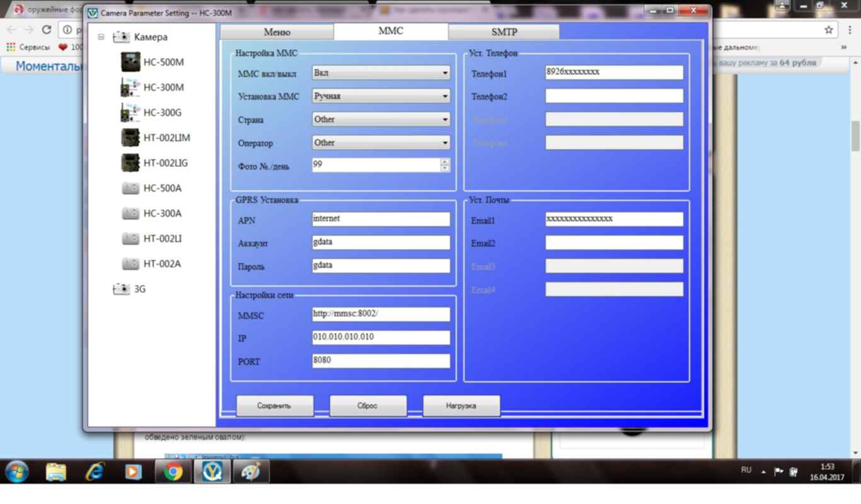
Task: Click the MMSC URL input field
Action: (381, 314)
